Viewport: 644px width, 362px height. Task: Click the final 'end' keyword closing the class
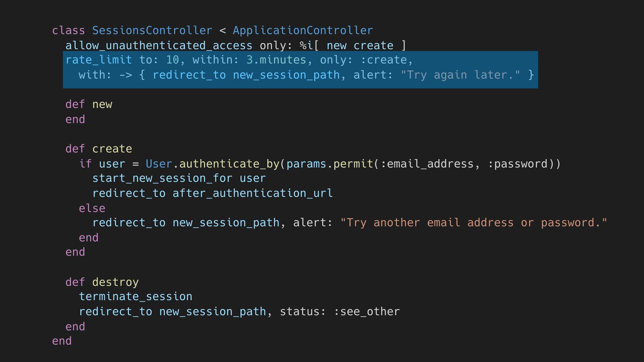[62, 341]
